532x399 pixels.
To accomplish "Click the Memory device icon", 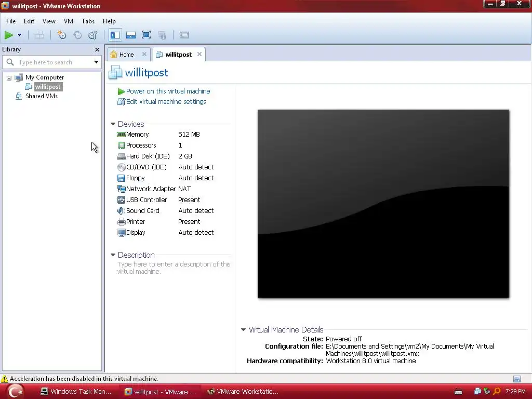I will (121, 135).
